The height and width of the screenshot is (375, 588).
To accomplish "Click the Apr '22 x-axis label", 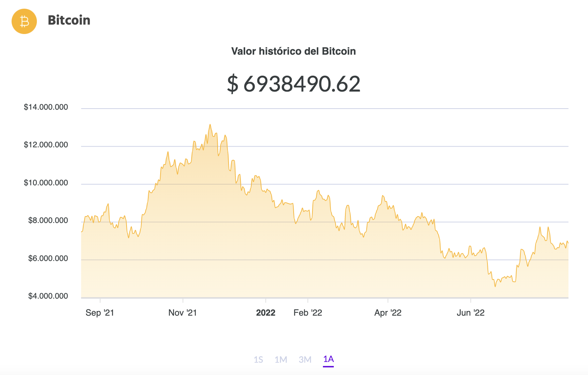I will [388, 313].
